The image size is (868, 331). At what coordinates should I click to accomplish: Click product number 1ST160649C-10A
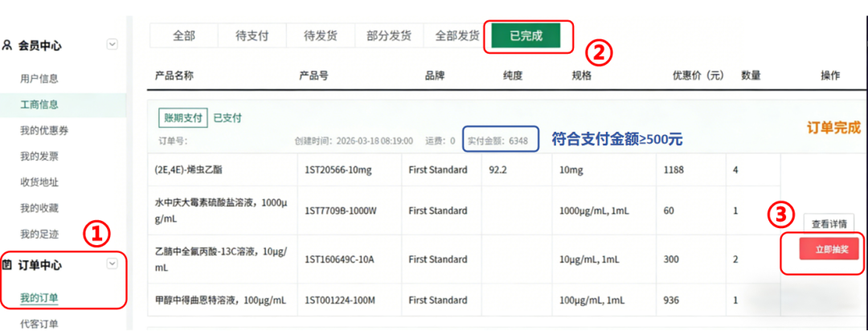pyautogui.click(x=339, y=259)
